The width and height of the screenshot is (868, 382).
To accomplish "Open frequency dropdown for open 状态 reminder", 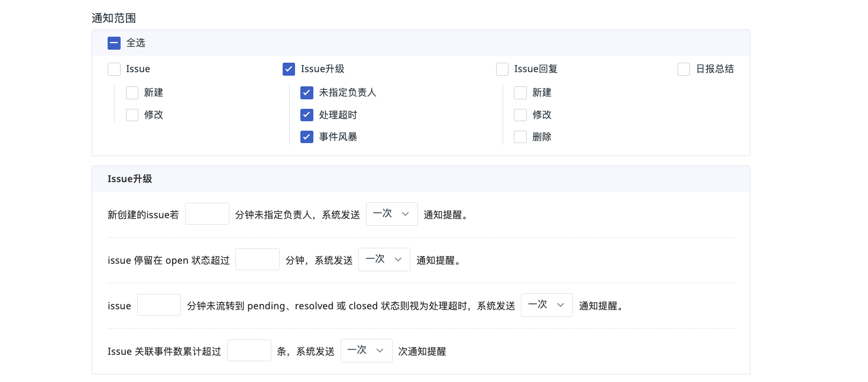I will 384,260.
